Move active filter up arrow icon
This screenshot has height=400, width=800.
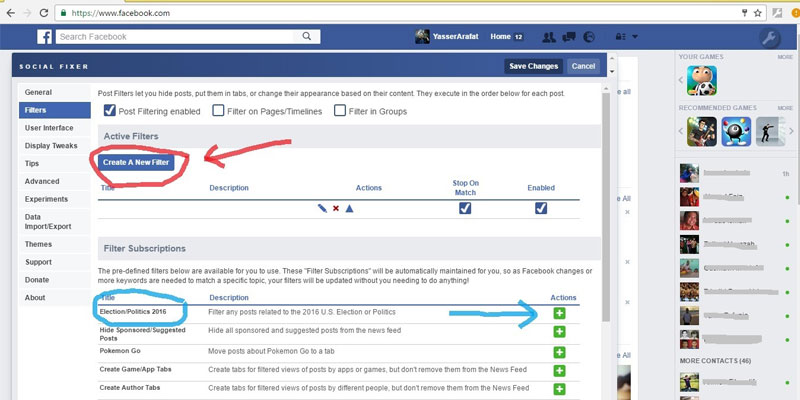click(349, 208)
